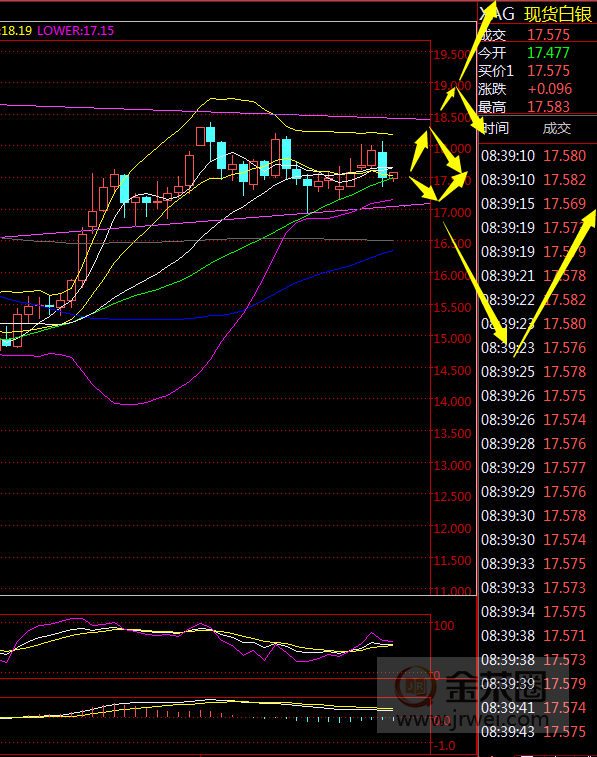Click the 今开 value 17.477

(548, 53)
